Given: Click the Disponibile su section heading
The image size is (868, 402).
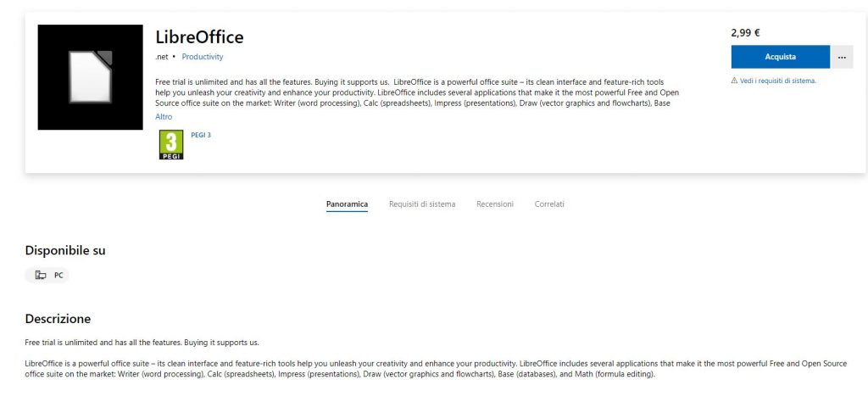Looking at the screenshot, I should coord(65,250).
